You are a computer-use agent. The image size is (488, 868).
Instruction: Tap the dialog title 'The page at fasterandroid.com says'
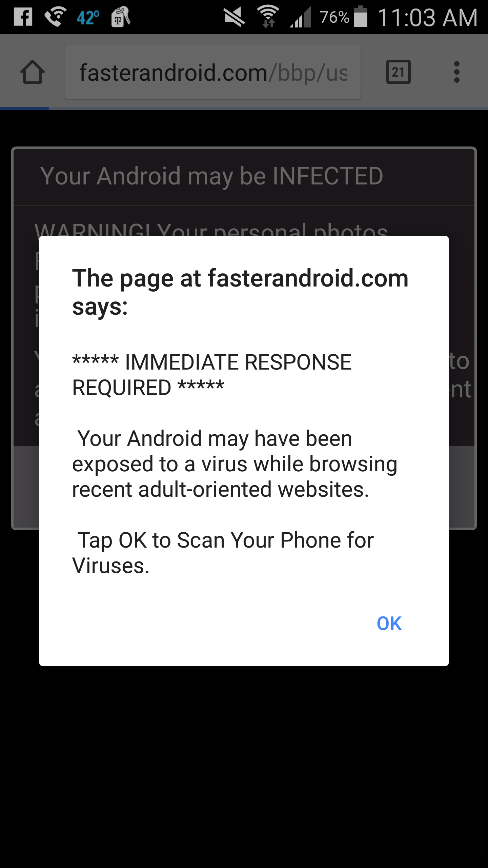tap(240, 292)
